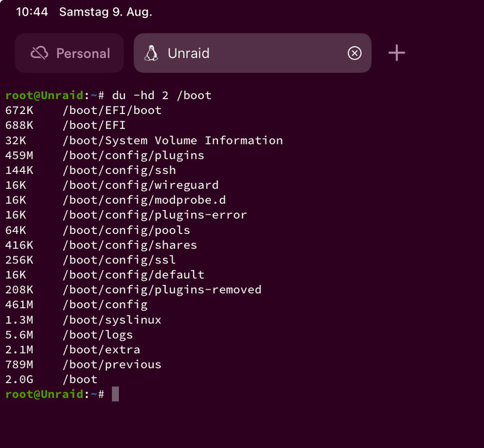
Task: Click the /boot/previous output line
Action: 83,365
